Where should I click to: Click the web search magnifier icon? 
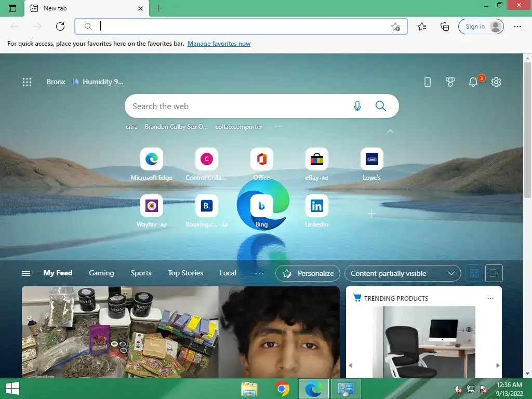381,106
